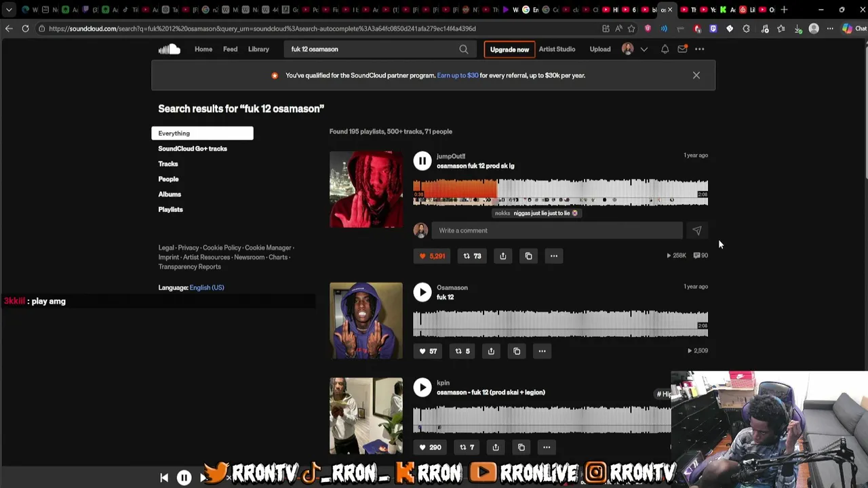Screen dimensions: 868x488
Task: Repost the Osamason track with 5 reposts
Action: pos(462,351)
